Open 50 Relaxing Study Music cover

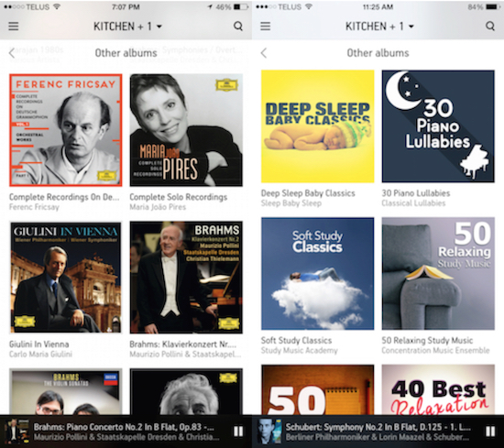[438, 274]
